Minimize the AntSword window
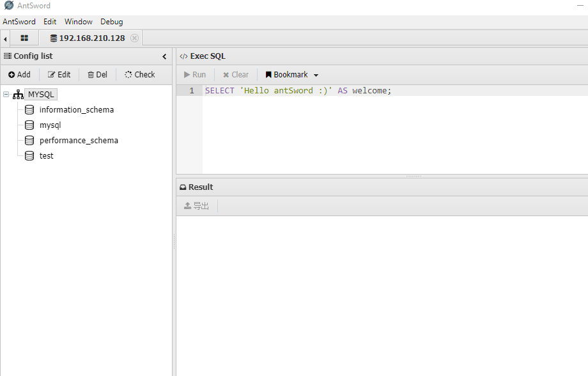The height and width of the screenshot is (376, 588). coord(580,5)
